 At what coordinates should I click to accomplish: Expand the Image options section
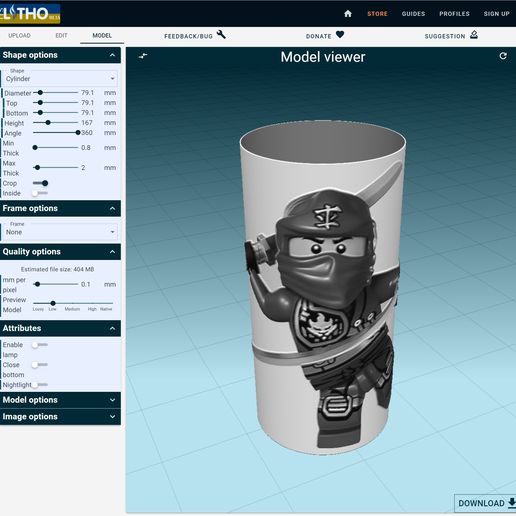[60, 417]
